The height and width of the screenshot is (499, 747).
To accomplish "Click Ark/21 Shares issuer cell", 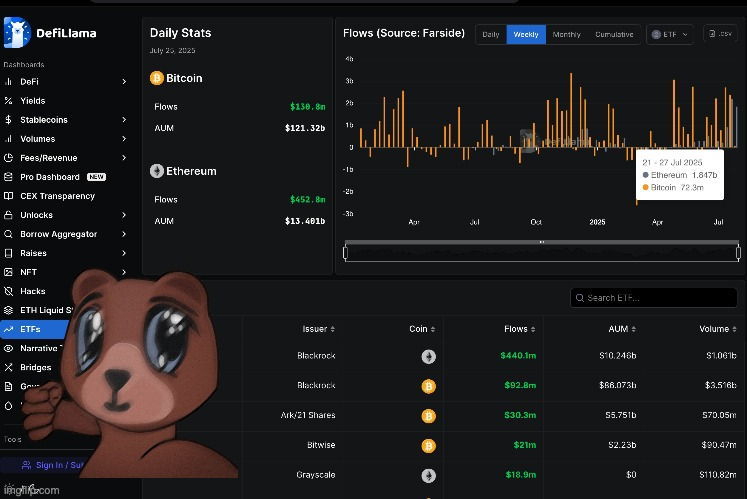I will pyautogui.click(x=308, y=415).
